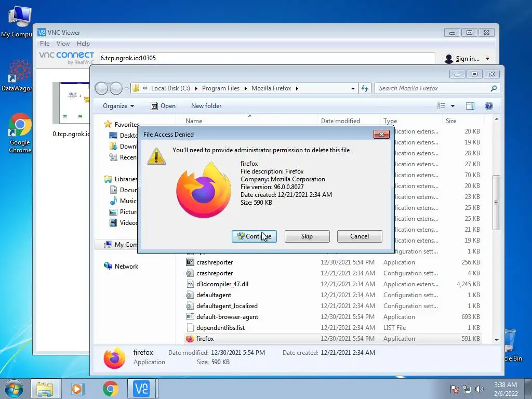This screenshot has width=532, height=399.
Task: Select Network in navigation pane
Action: tap(121, 267)
